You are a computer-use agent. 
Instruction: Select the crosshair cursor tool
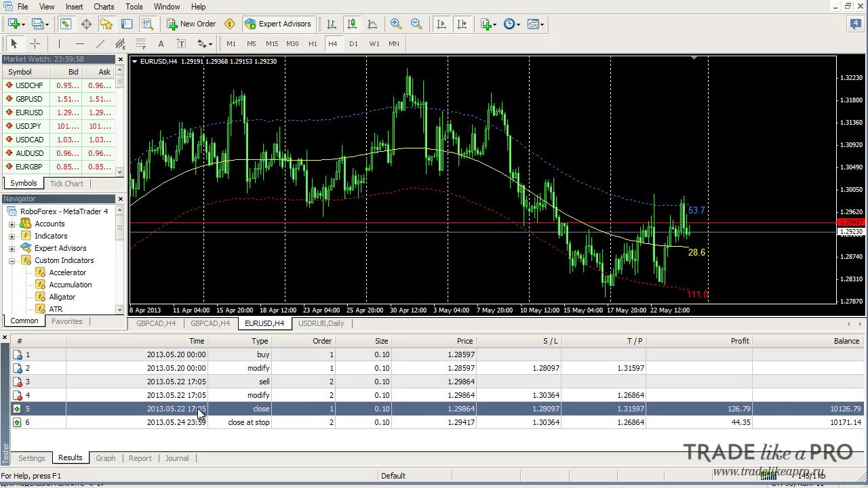(x=35, y=43)
